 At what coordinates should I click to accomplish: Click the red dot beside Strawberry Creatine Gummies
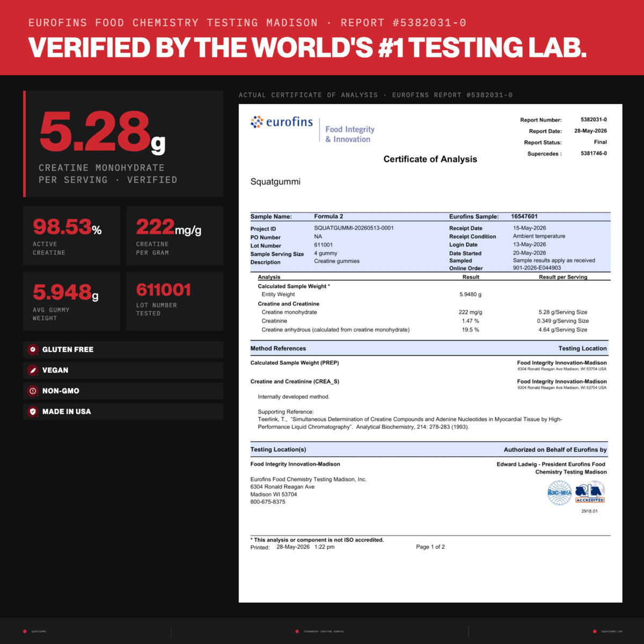297,631
